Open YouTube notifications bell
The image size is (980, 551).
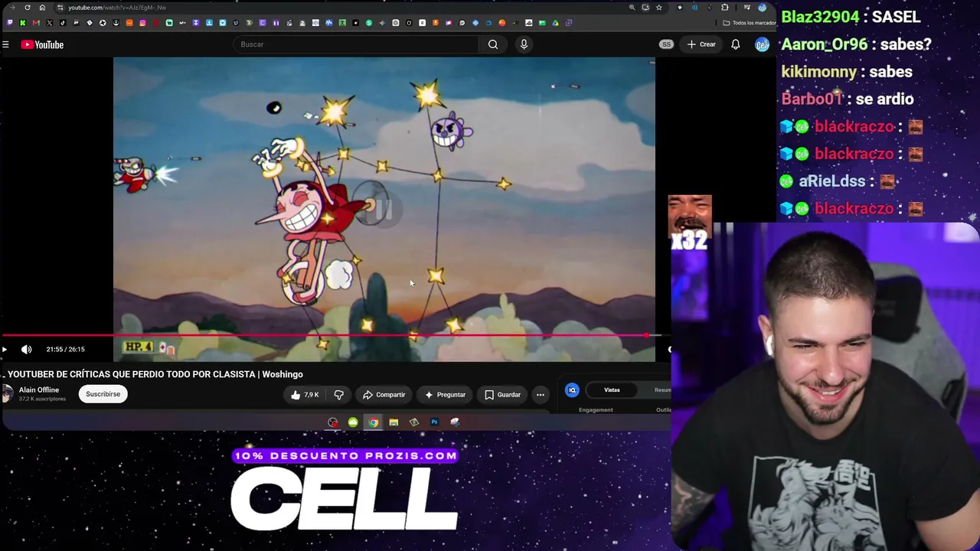click(735, 44)
